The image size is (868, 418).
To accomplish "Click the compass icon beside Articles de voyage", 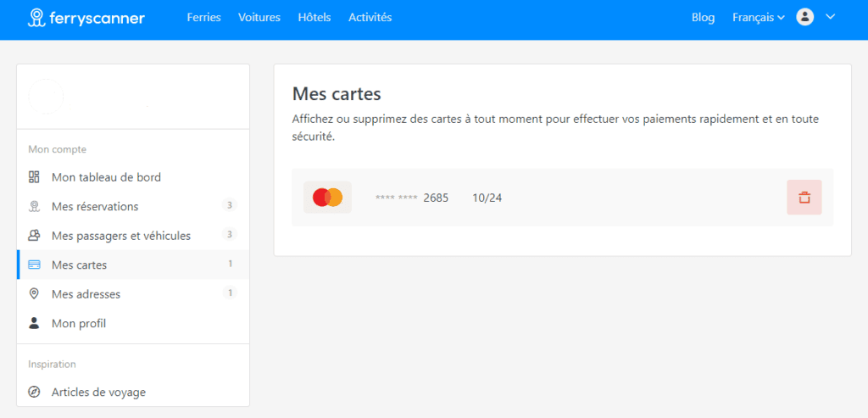I will point(34,393).
